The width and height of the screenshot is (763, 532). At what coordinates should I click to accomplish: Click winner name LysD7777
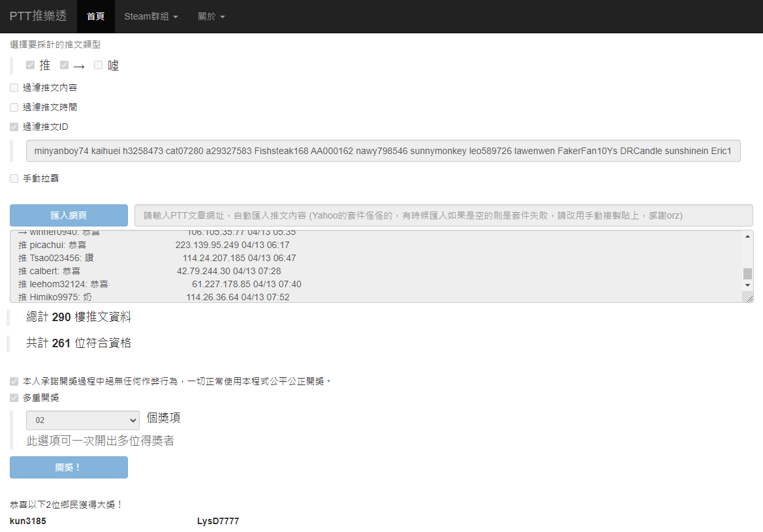coord(218,521)
